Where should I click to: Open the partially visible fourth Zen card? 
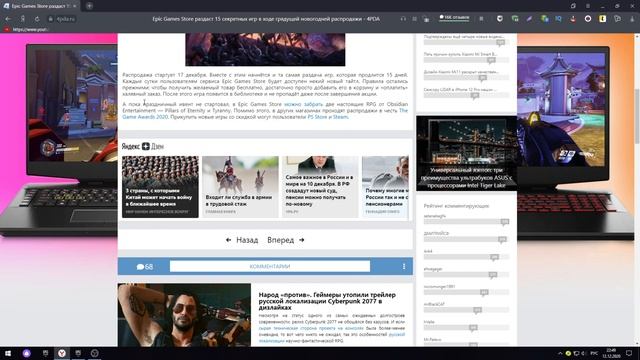tap(385, 187)
